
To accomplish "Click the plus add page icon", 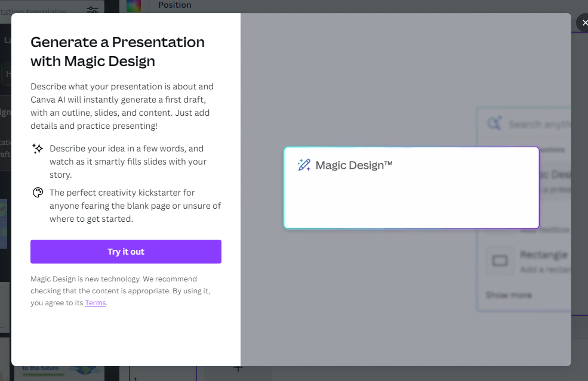I will point(238,368).
